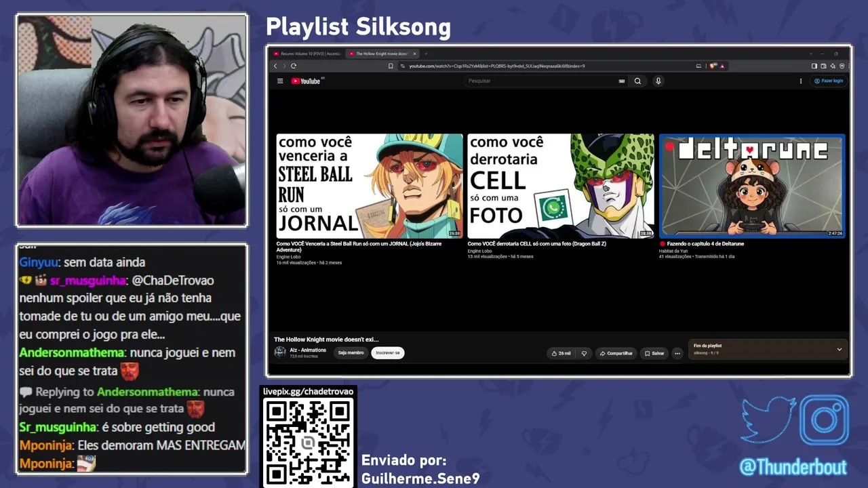Click '16 mil visualizações' under Steel Ball Run
The width and height of the screenshot is (868, 488).
click(296, 263)
